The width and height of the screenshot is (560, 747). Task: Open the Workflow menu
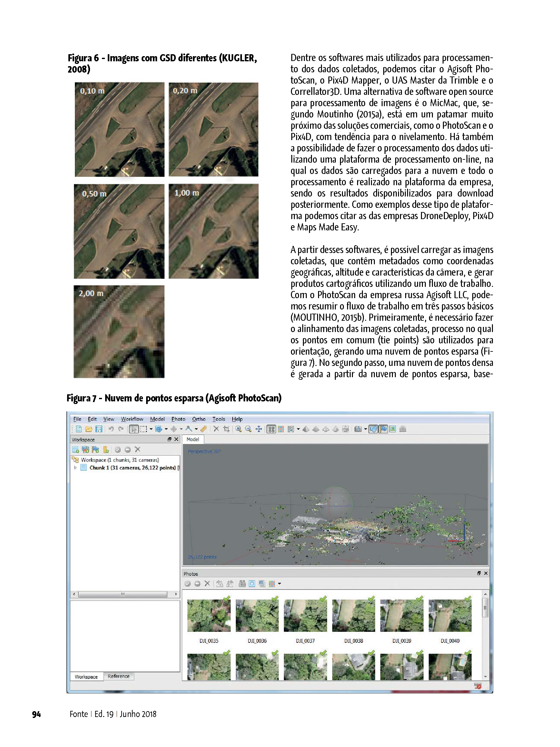click(132, 419)
